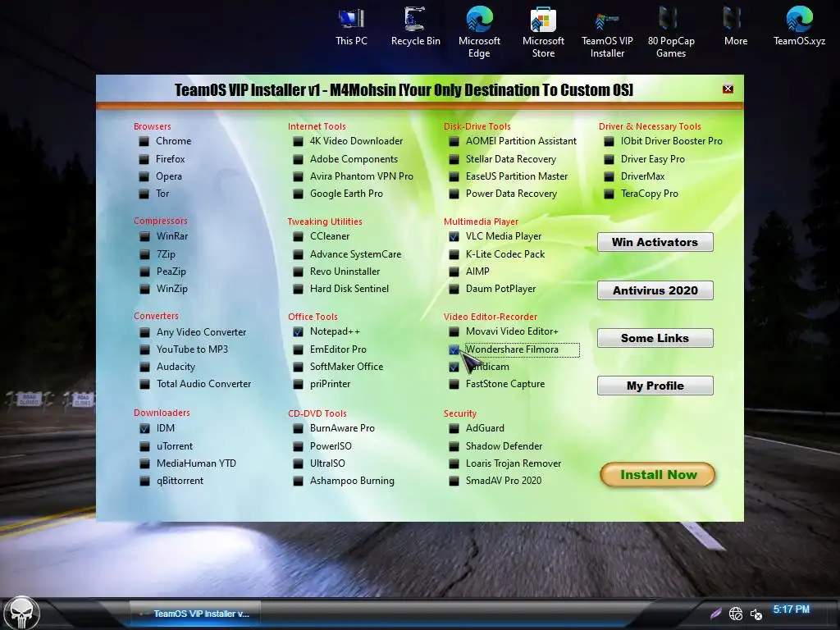This screenshot has height=630, width=840.
Task: Open This PC desktop icon
Action: click(351, 27)
